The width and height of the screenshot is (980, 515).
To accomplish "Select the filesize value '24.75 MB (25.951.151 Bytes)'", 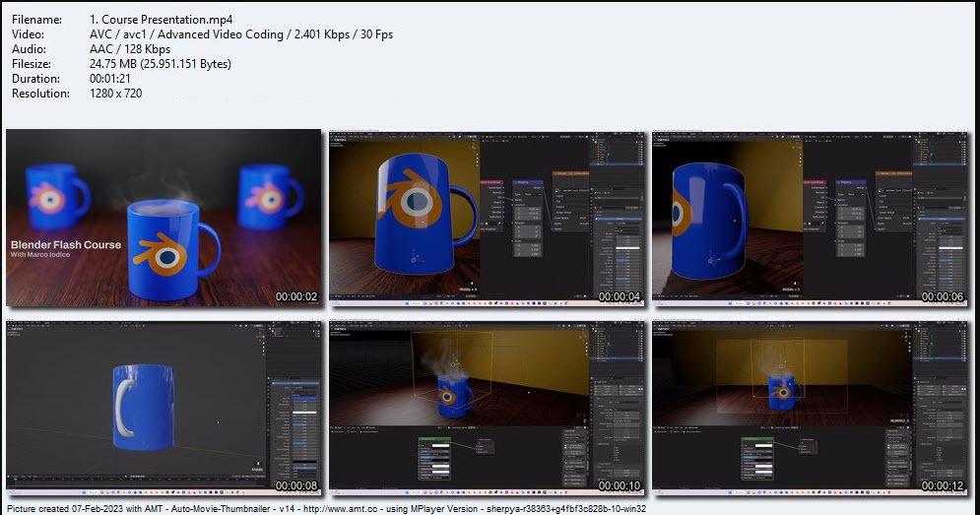I will [x=161, y=64].
